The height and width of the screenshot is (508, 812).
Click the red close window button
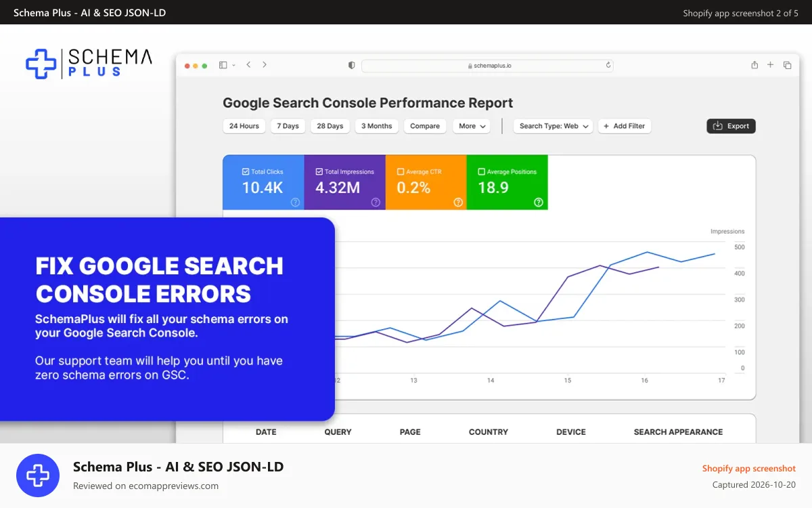pos(187,66)
